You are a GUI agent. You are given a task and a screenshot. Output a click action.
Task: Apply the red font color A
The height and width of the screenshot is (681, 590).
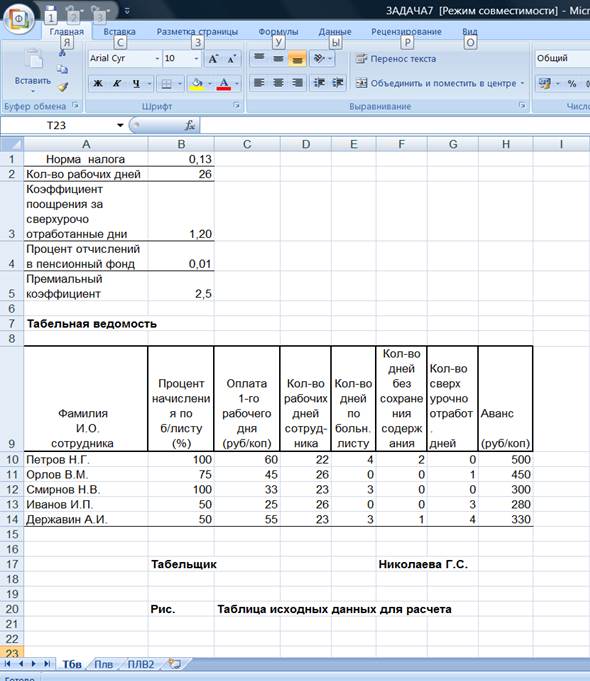tap(224, 83)
